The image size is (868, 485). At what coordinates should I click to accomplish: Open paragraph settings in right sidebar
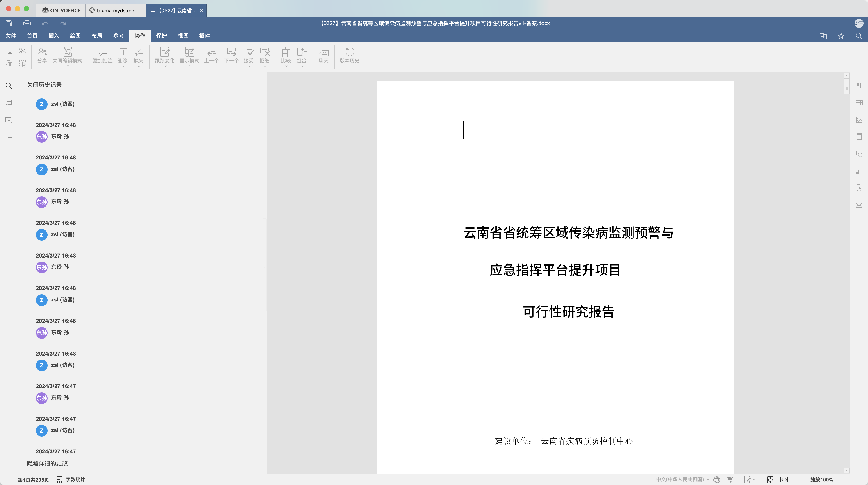859,86
